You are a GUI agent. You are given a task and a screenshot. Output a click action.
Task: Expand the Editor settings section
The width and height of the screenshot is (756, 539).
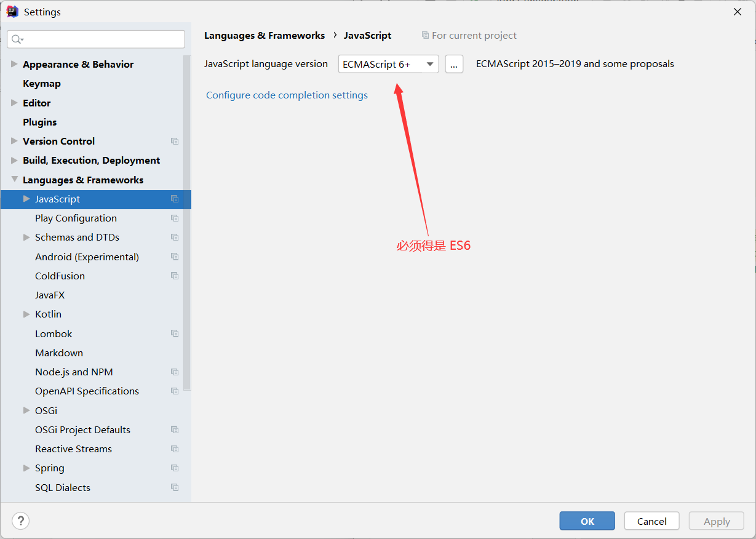(14, 103)
